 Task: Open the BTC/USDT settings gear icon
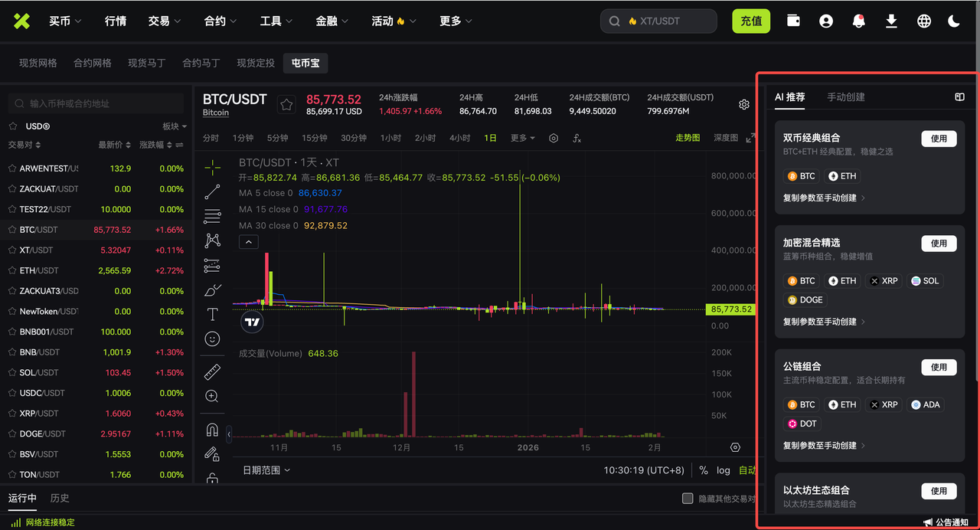coord(744,104)
